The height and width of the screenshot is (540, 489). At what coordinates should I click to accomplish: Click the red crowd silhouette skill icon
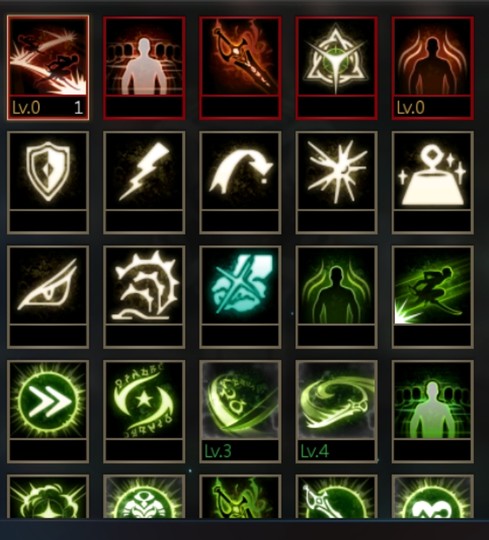[x=144, y=68]
